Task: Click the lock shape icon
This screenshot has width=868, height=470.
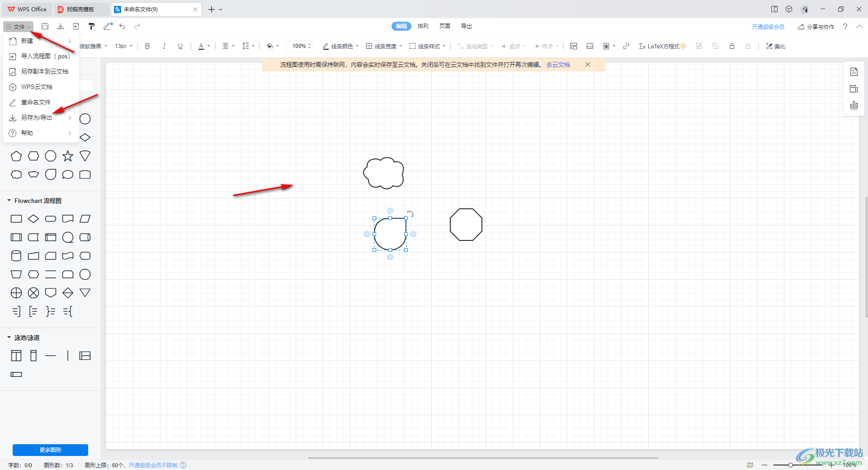Action: 732,46
